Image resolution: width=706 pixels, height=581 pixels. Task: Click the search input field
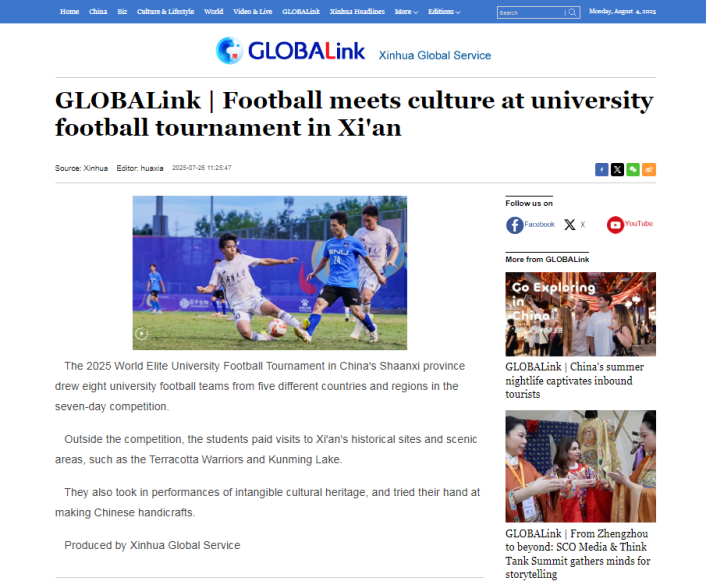pos(531,13)
